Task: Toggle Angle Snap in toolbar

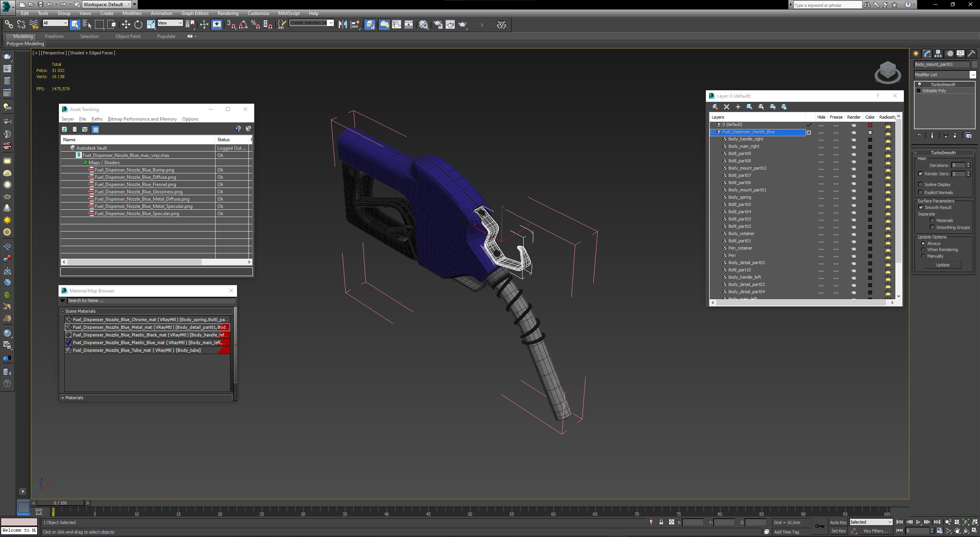Action: (243, 24)
